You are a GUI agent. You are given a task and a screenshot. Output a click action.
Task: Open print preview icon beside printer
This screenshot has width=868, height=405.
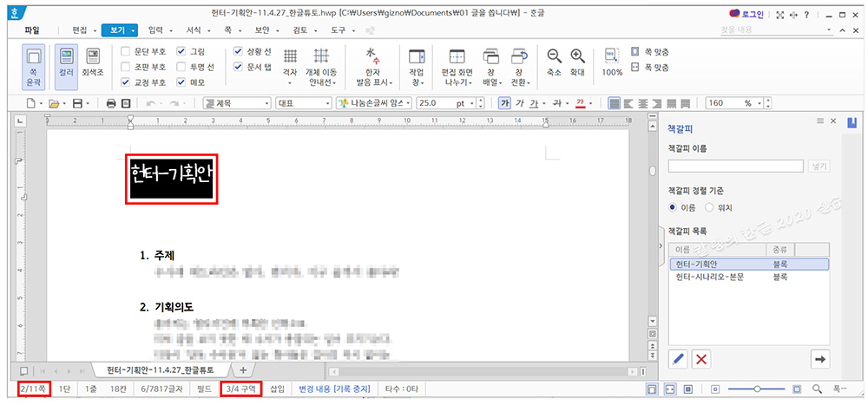(x=126, y=103)
